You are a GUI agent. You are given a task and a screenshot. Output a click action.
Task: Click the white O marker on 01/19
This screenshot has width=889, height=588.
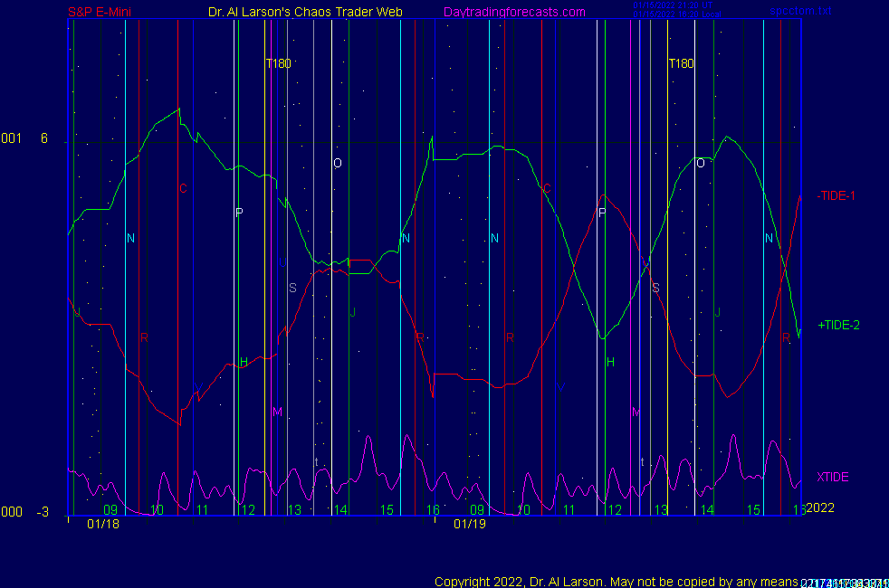pos(700,164)
